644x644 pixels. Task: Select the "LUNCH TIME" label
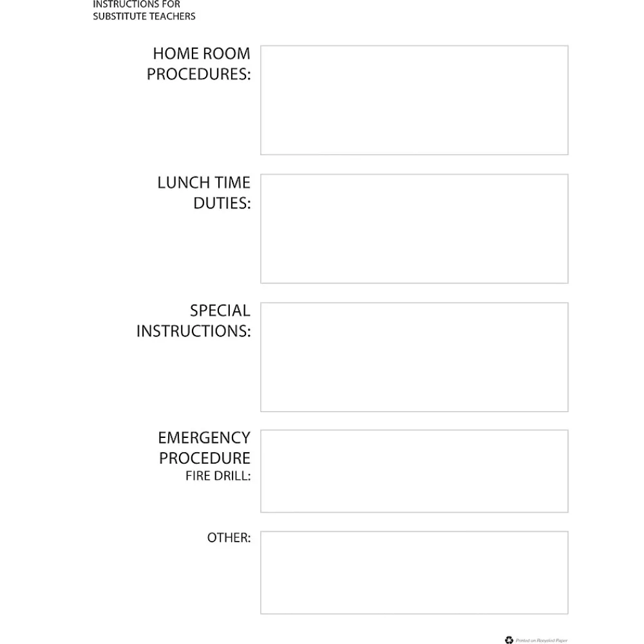[x=204, y=182]
